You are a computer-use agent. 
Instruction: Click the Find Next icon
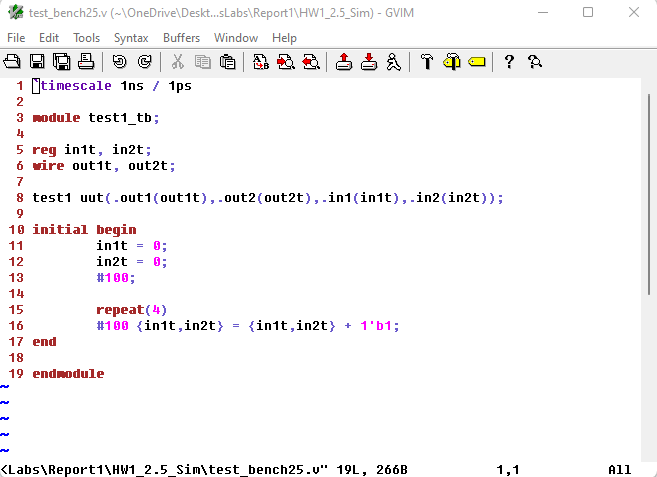285,62
